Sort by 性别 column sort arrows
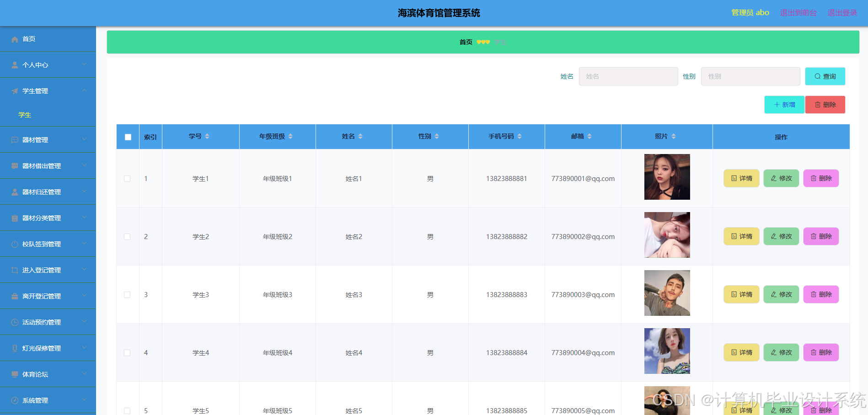The width and height of the screenshot is (868, 415). click(x=437, y=136)
